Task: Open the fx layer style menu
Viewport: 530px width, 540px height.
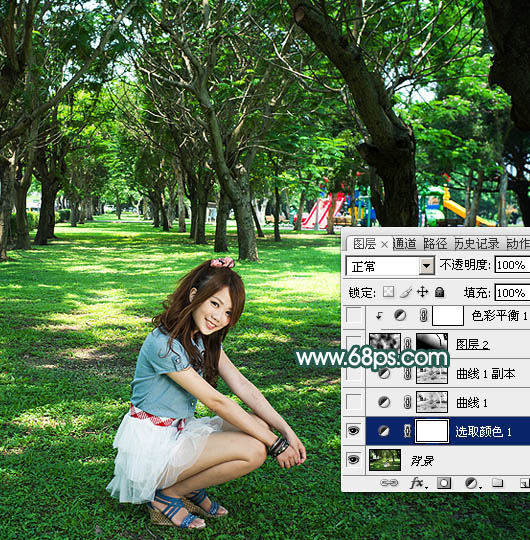Action: [x=418, y=483]
